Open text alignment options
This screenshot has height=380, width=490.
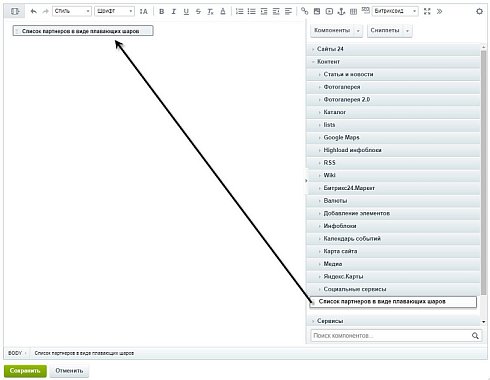(x=288, y=11)
